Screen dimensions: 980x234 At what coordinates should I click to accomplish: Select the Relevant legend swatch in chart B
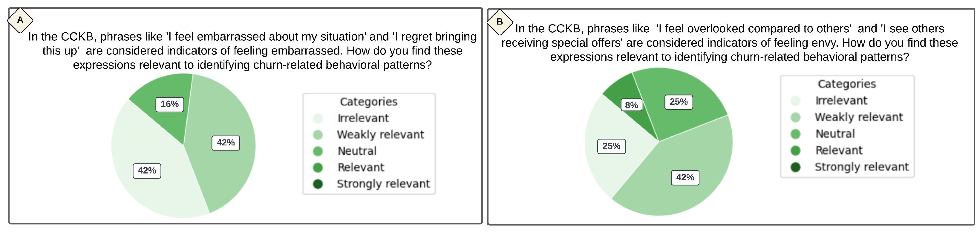(x=795, y=151)
